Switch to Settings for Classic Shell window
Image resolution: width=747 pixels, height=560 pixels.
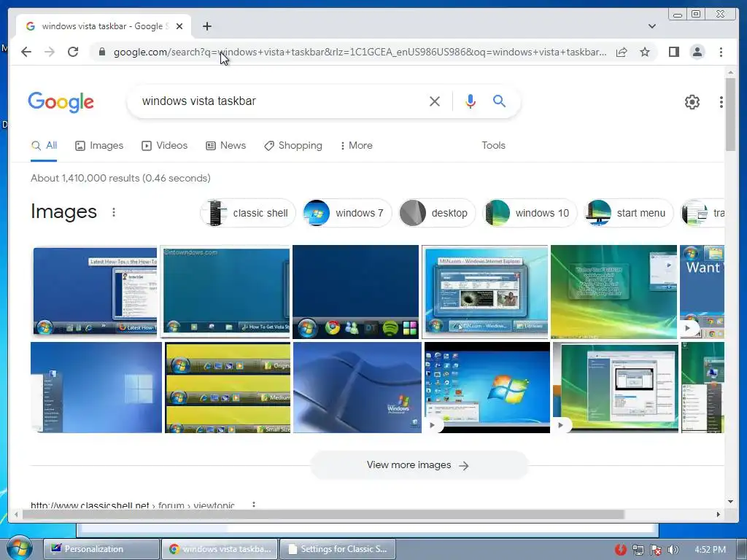click(338, 549)
